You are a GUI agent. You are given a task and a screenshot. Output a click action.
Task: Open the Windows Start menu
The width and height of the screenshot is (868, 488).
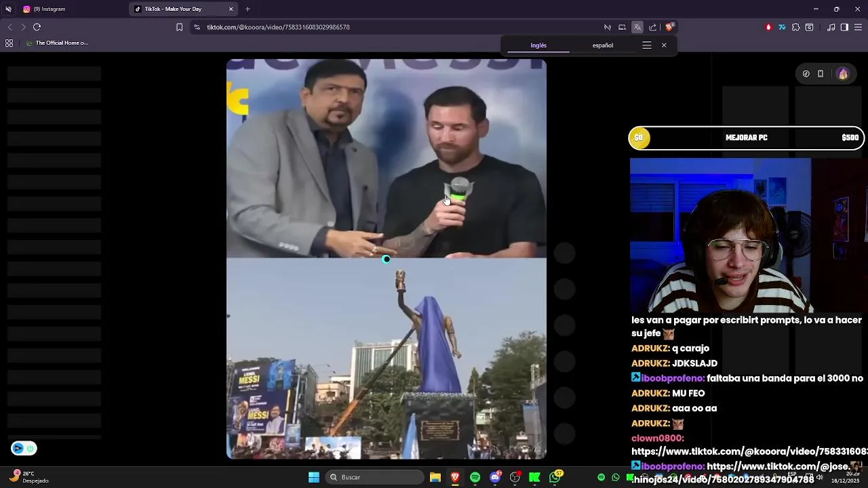314,477
